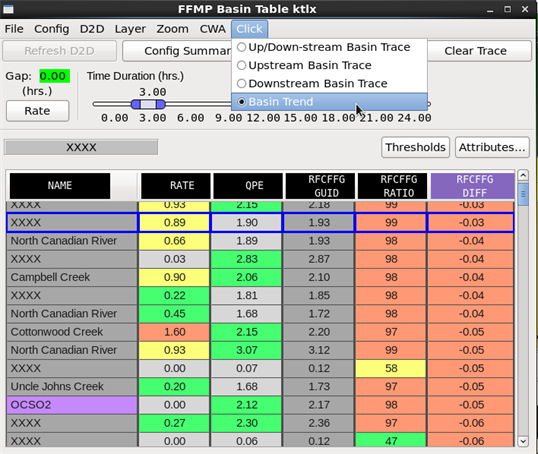Screen dimensions: 538x454
Task: Select Downstream Basin Trace option
Action: (329, 83)
